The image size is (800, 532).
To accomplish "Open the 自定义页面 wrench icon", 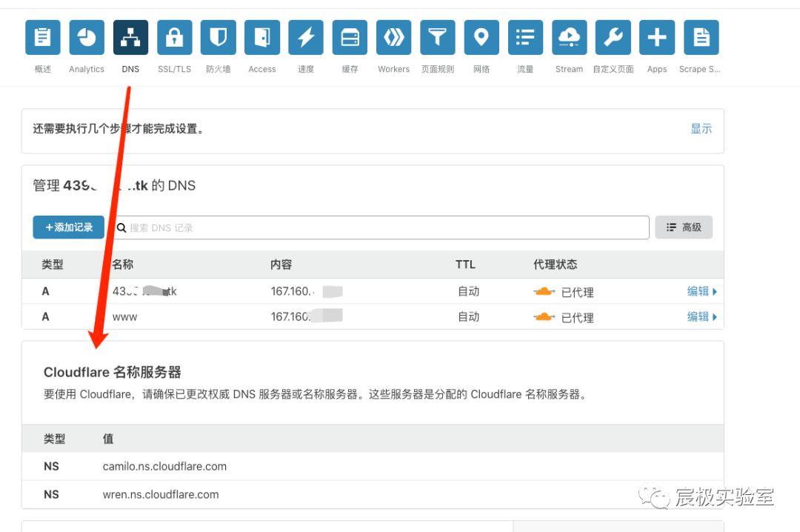I will 613,37.
